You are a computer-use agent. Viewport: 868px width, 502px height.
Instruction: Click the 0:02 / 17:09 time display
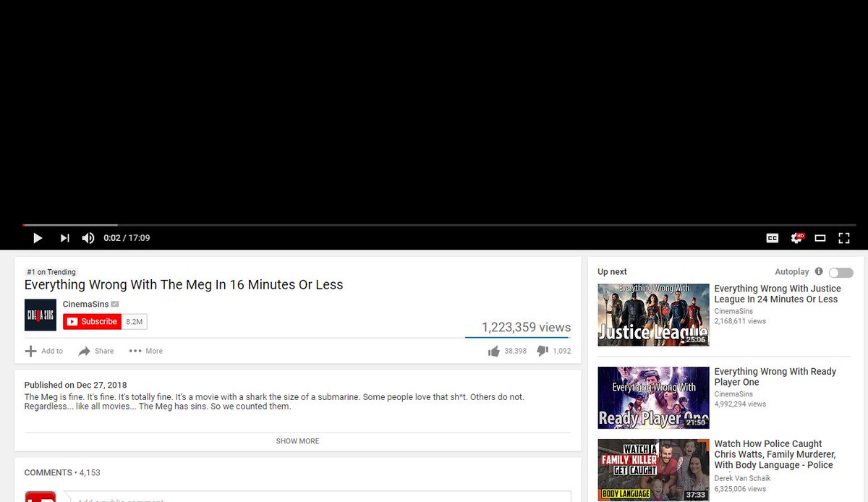coord(127,238)
